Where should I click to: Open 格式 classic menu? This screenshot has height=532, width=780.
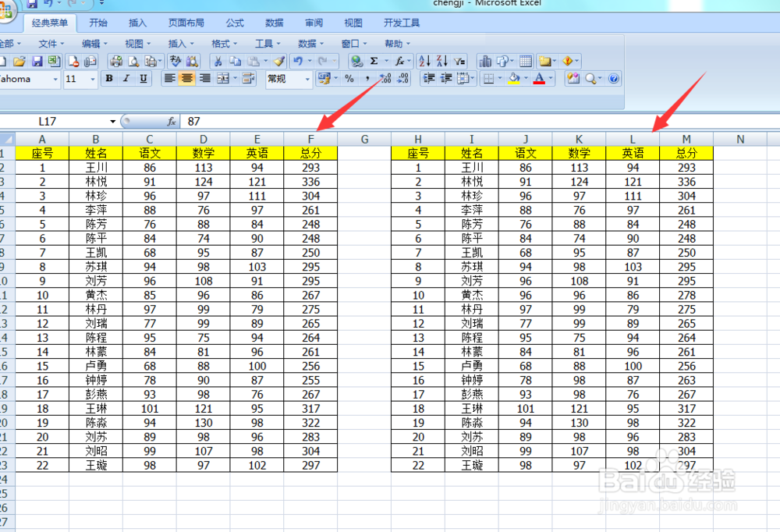pyautogui.click(x=224, y=44)
